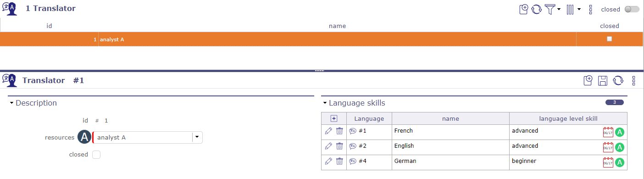Edit German language skill

(328, 161)
